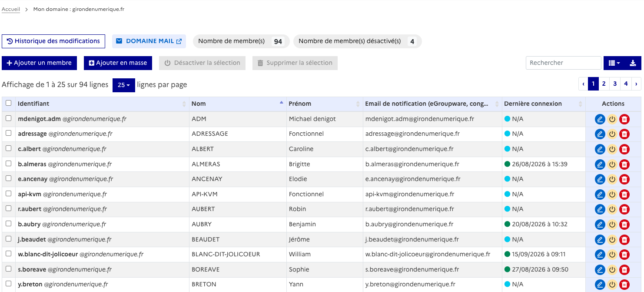Edit member mdenigot.adm with pencil icon
The width and height of the screenshot is (644, 292).
[x=600, y=119]
